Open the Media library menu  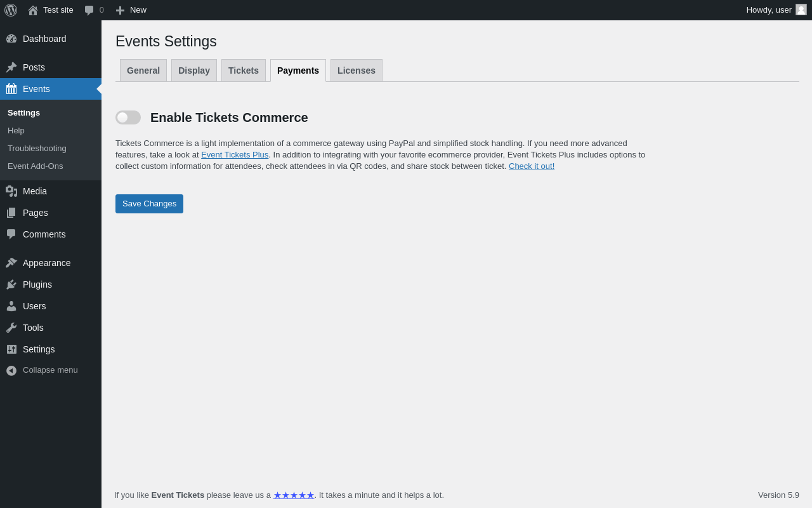[35, 191]
